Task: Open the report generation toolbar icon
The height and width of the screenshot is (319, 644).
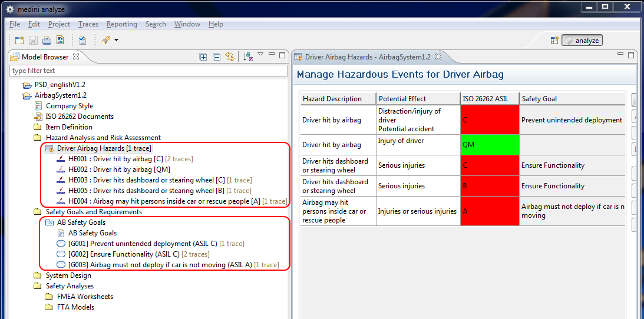Action: (x=60, y=40)
